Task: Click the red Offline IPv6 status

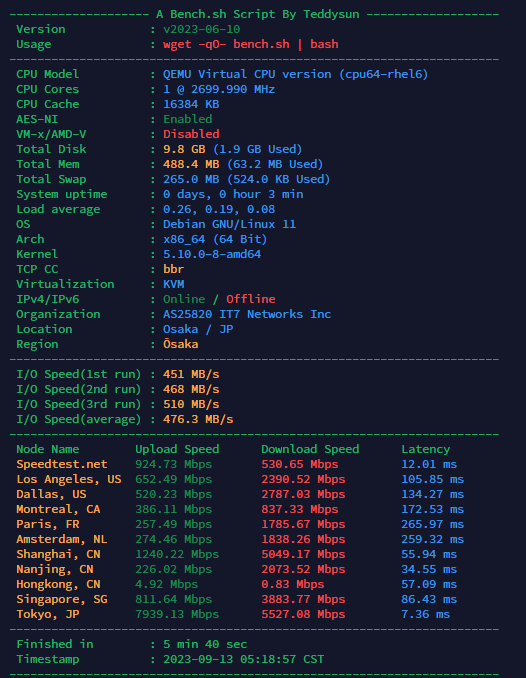Action: 251,299
